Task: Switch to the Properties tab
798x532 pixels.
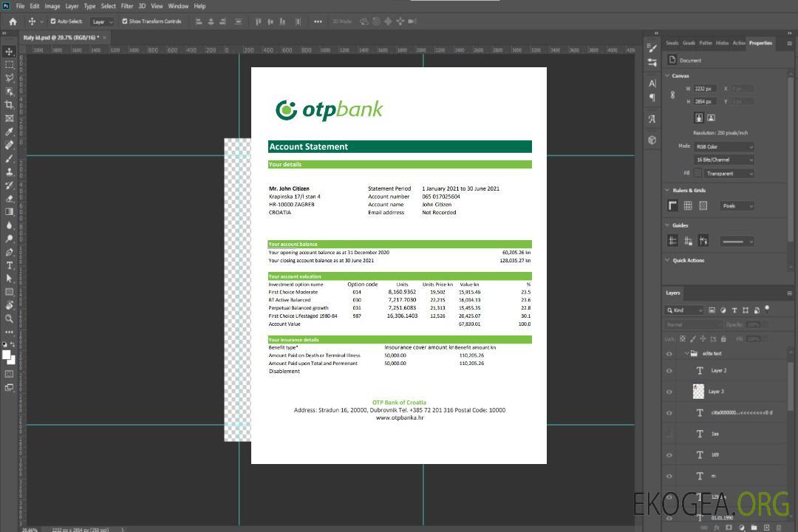Action: tap(760, 44)
